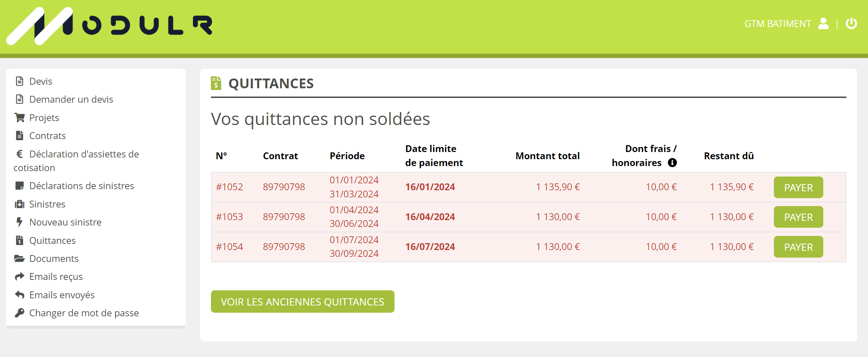Open Devis in the sidebar
The height and width of the screenshot is (357, 868).
click(x=41, y=81)
